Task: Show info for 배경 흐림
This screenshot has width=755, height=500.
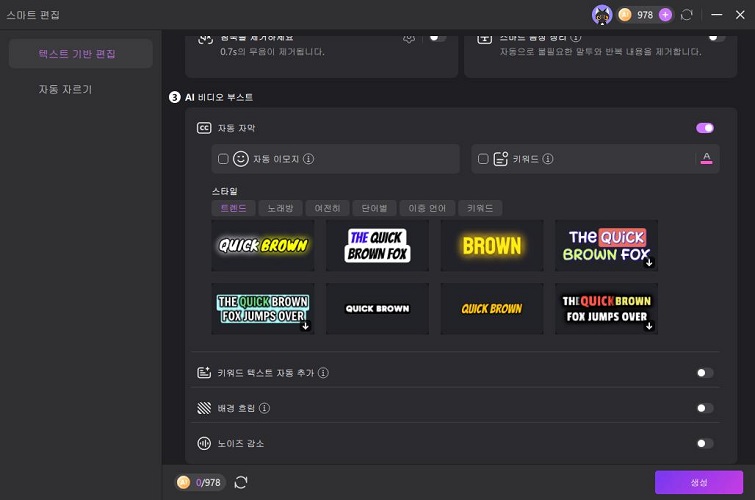Action: tap(264, 408)
